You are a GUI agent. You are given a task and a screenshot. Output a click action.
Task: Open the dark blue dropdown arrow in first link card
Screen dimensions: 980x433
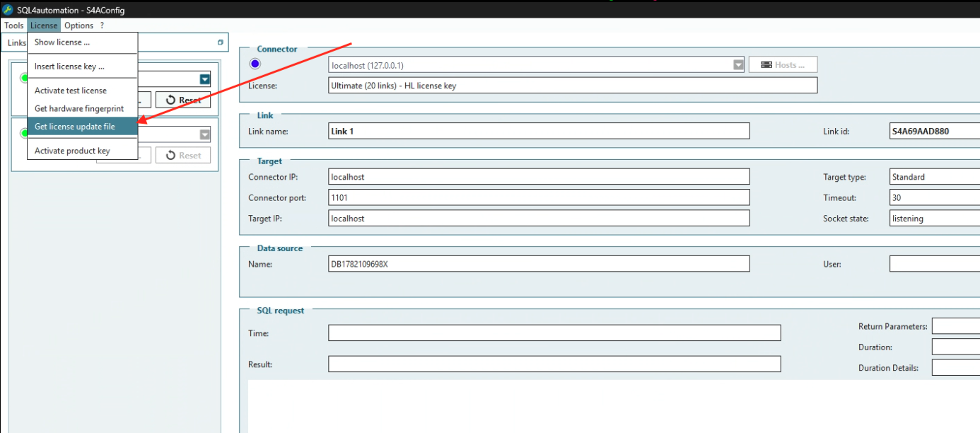coord(205,79)
